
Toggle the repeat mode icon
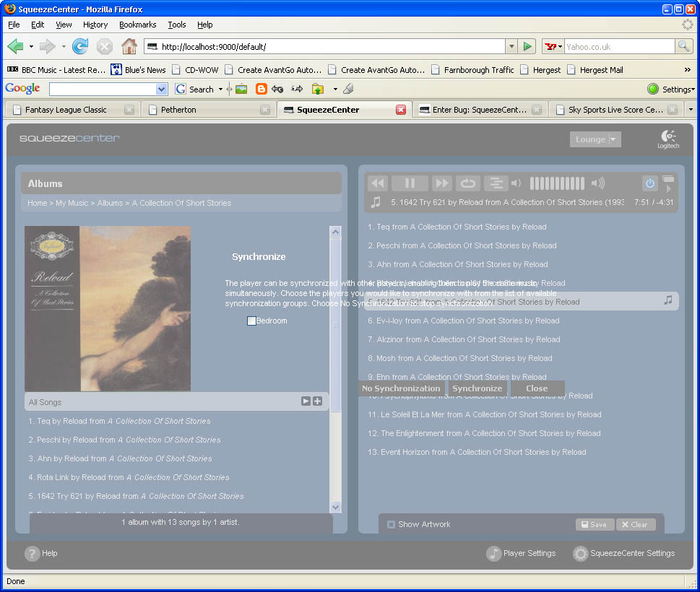tap(468, 183)
